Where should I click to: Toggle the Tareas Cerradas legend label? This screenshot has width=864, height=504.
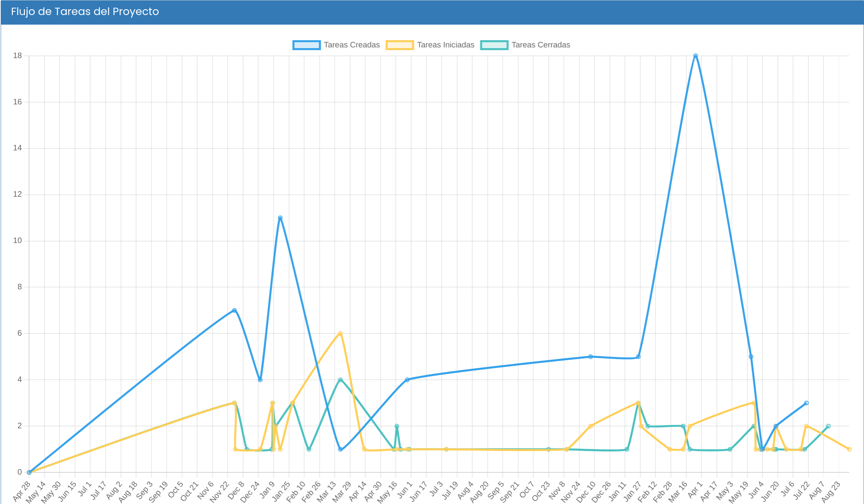point(541,45)
